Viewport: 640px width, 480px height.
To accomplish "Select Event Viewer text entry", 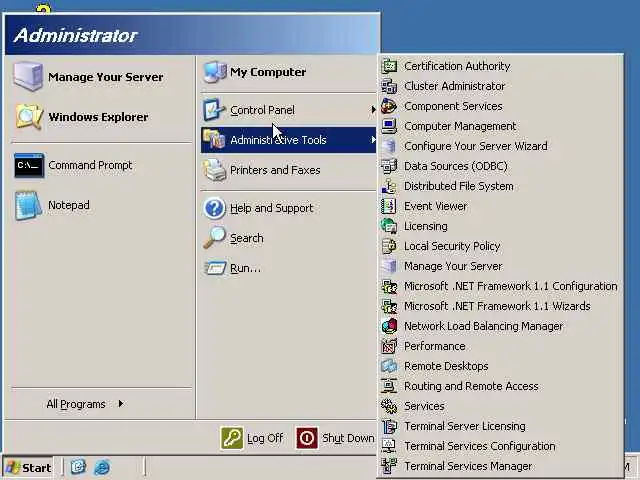I will [435, 206].
